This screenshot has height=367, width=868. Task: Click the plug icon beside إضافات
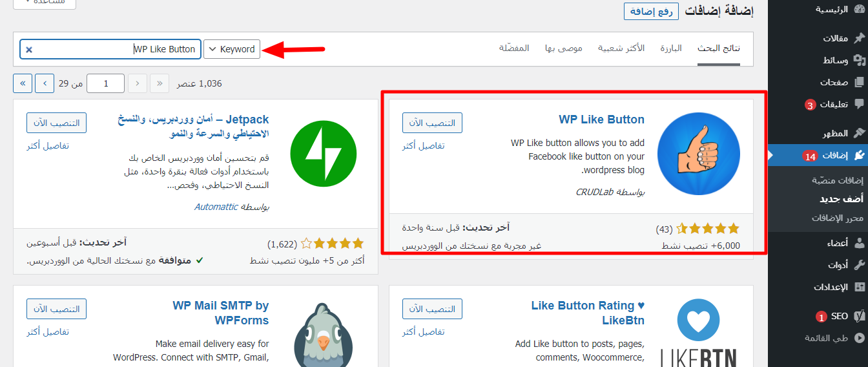click(x=859, y=155)
